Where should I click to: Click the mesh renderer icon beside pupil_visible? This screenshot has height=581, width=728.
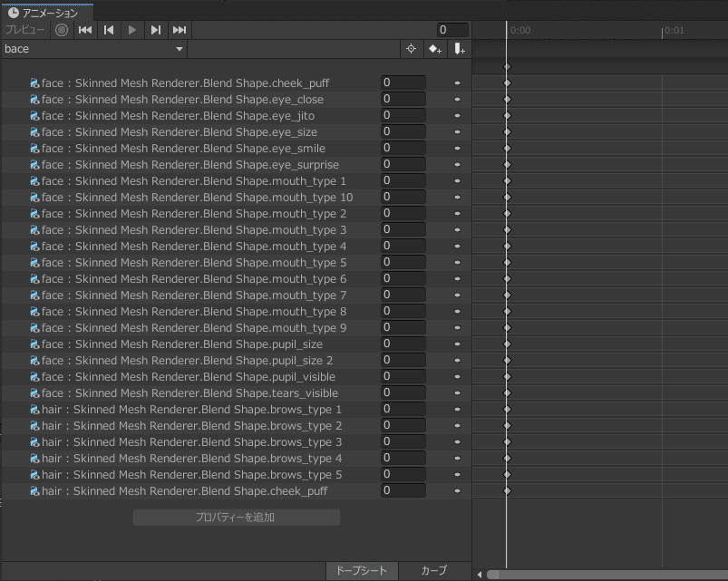(34, 376)
